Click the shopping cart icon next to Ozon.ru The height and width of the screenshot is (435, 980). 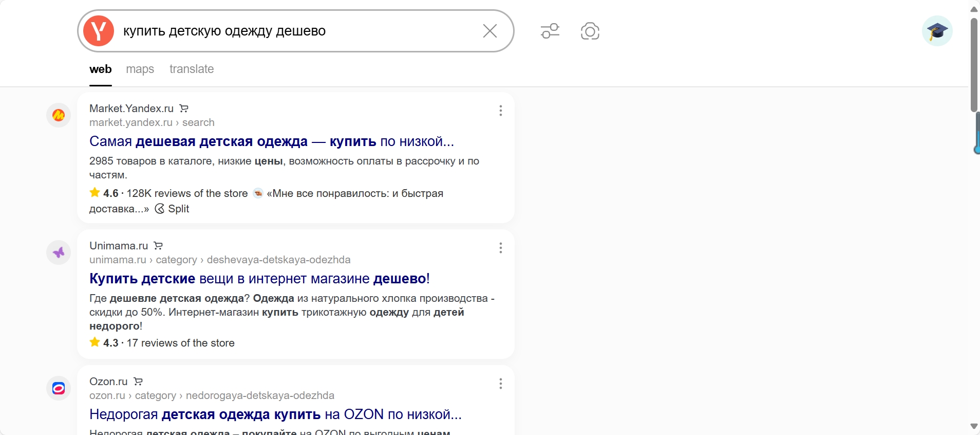pos(138,382)
